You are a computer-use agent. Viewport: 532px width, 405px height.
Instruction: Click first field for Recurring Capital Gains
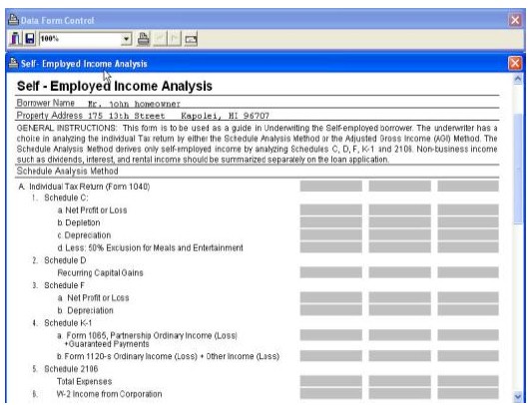[x=330, y=272]
